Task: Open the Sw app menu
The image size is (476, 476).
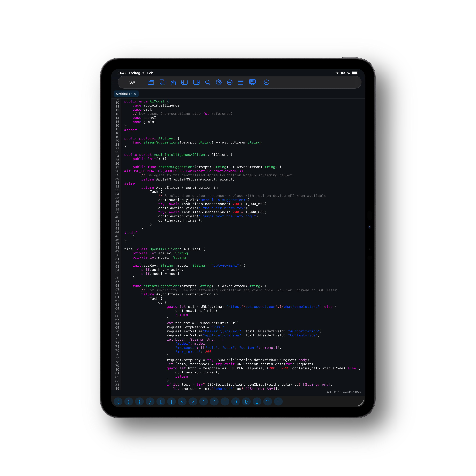Action: [132, 82]
